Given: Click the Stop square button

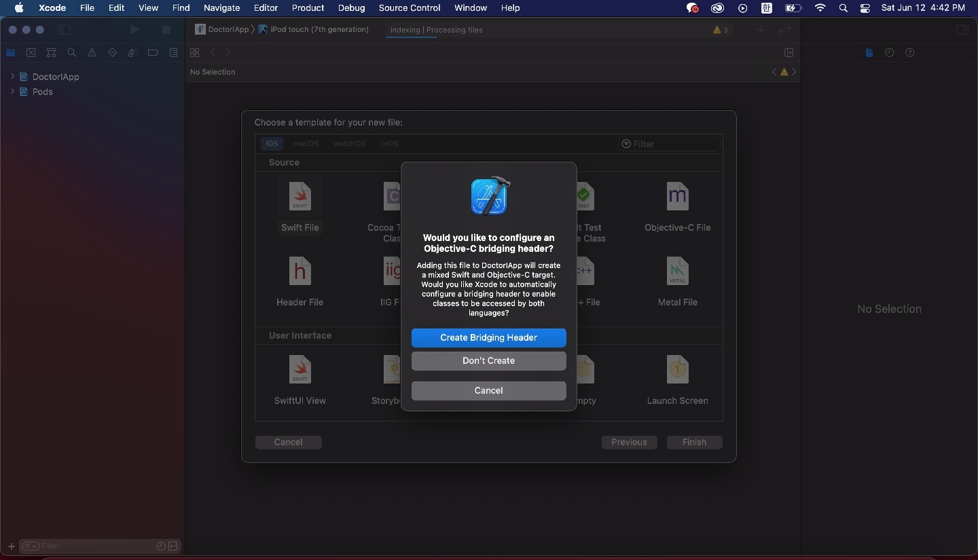Looking at the screenshot, I should coord(166,30).
